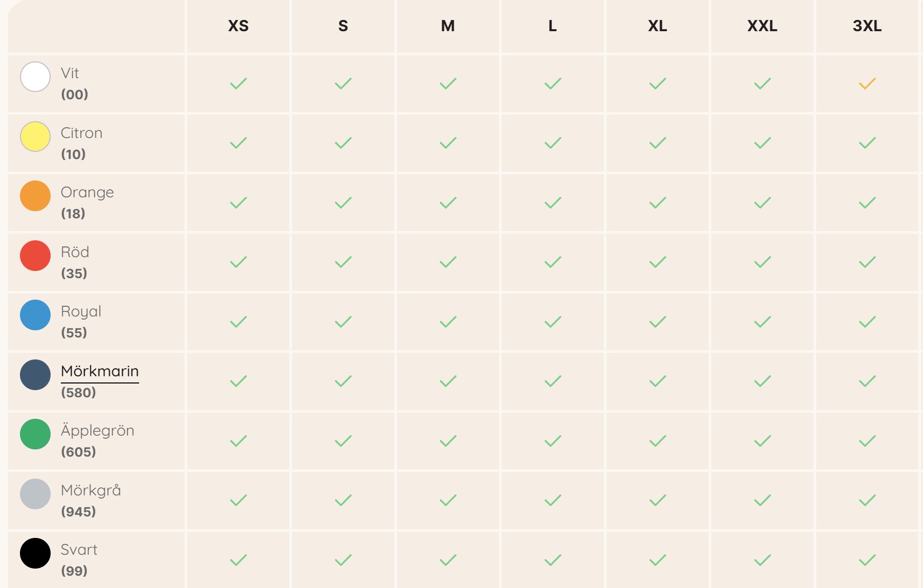Pick the black Svart color swatch

point(35,553)
